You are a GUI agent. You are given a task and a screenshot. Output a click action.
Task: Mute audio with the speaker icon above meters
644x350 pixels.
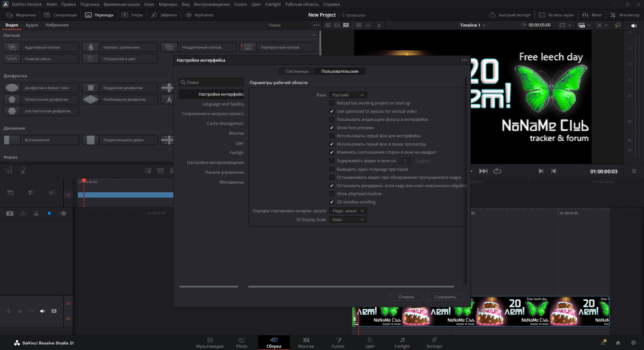pyautogui.click(x=634, y=26)
